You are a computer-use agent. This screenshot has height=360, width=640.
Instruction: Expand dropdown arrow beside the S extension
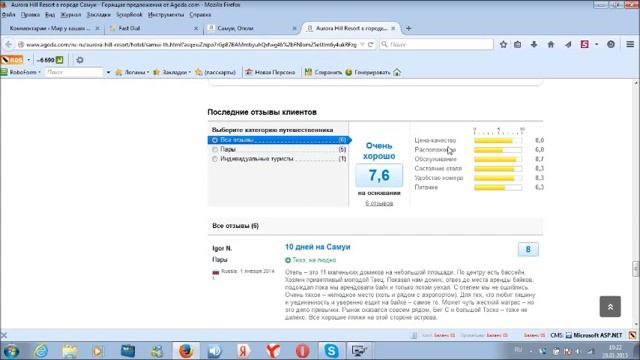pos(596,44)
